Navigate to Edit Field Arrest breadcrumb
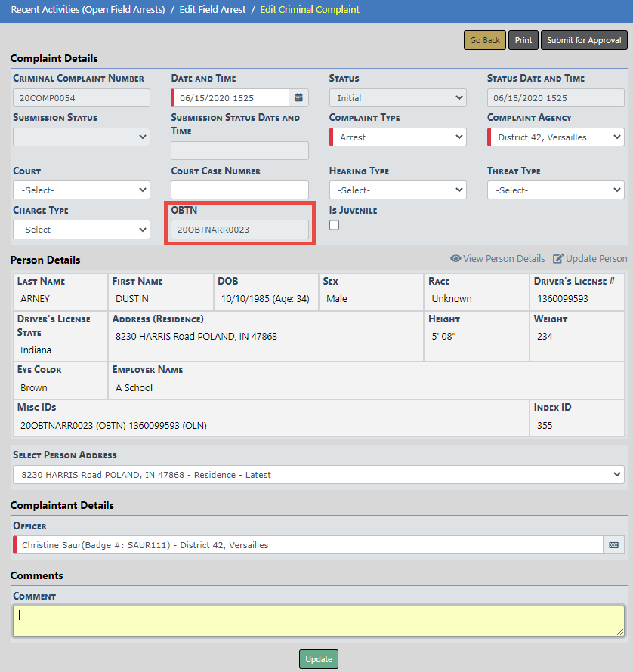Image resolution: width=633 pixels, height=672 pixels. (212, 10)
